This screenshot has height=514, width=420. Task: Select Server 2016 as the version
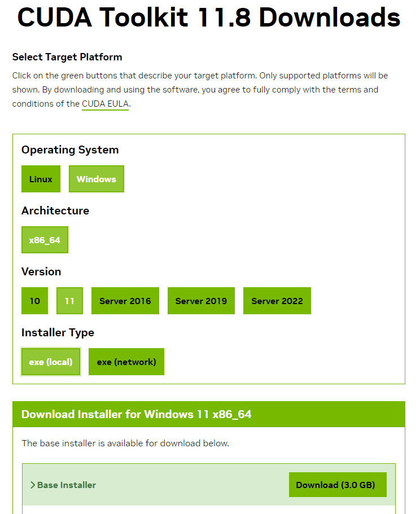point(125,300)
